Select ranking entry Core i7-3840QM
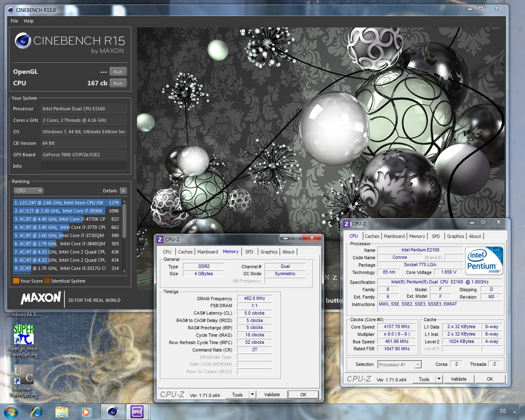 tap(66, 244)
